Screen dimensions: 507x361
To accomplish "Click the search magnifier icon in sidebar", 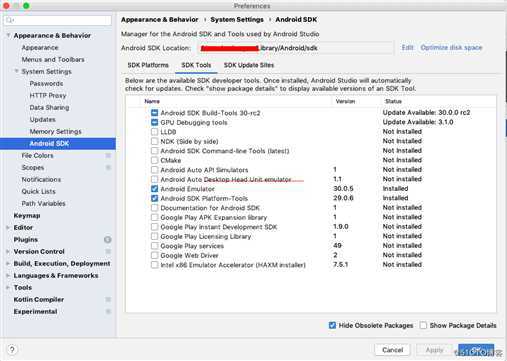I will click(x=10, y=20).
